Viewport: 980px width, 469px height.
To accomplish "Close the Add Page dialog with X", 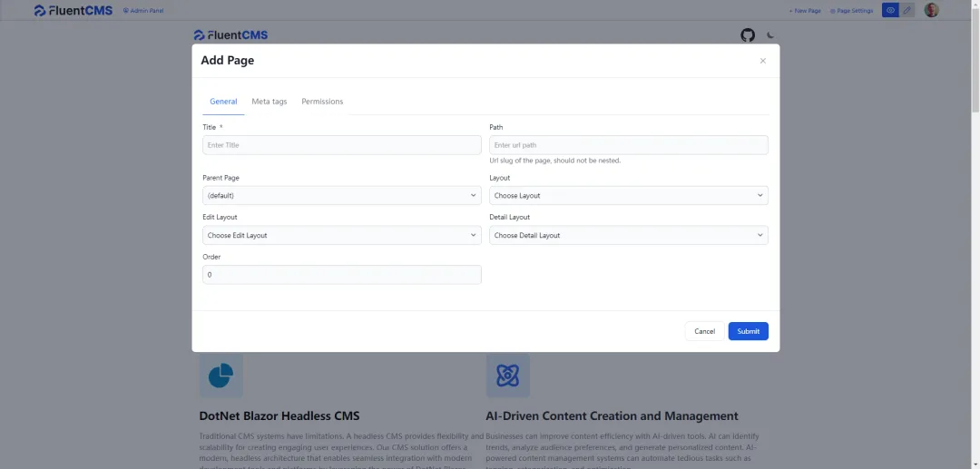I will (x=762, y=61).
